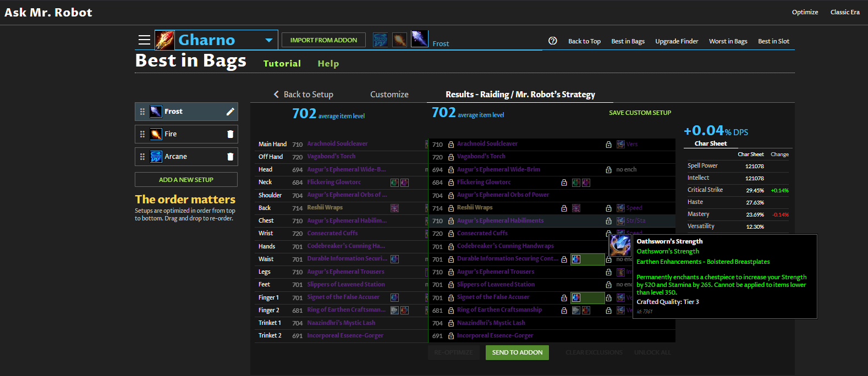
Task: Open the highlighted gem slot on Durable Information Securing Container
Action: point(587,259)
